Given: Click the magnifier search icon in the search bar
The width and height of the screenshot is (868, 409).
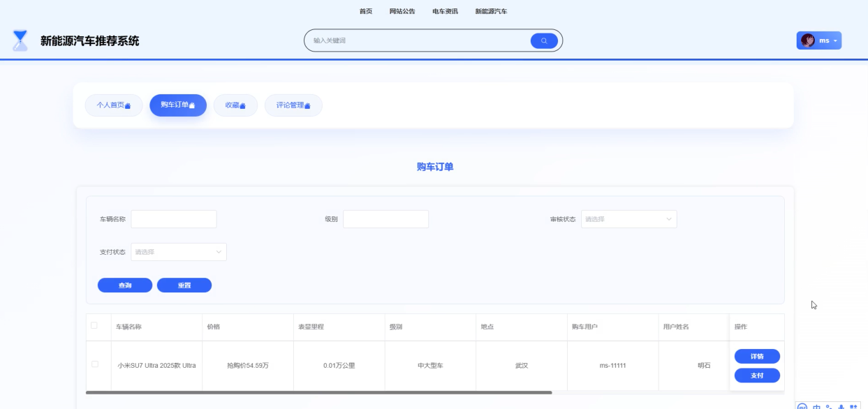Looking at the screenshot, I should [543, 40].
